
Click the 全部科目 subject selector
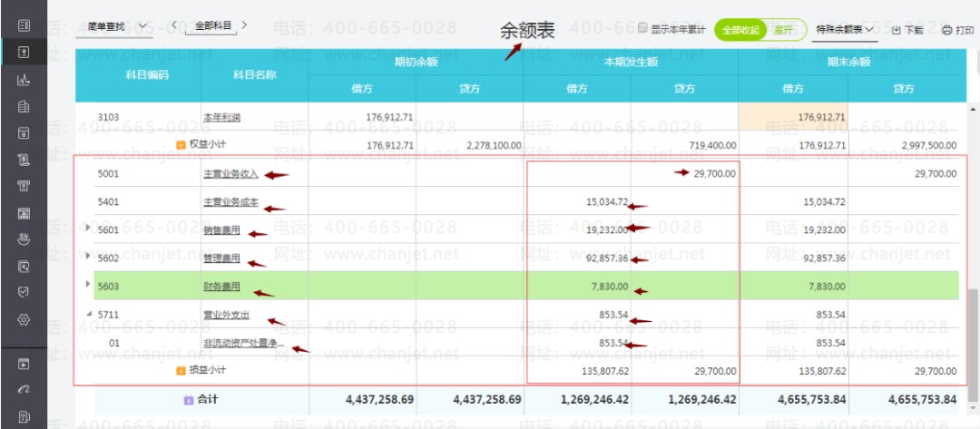point(213,25)
